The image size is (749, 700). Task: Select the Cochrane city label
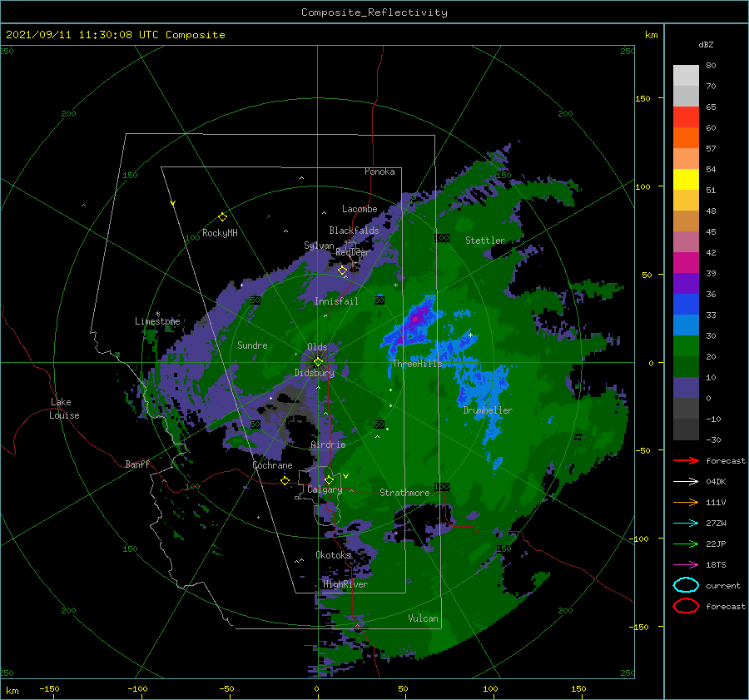tap(272, 465)
